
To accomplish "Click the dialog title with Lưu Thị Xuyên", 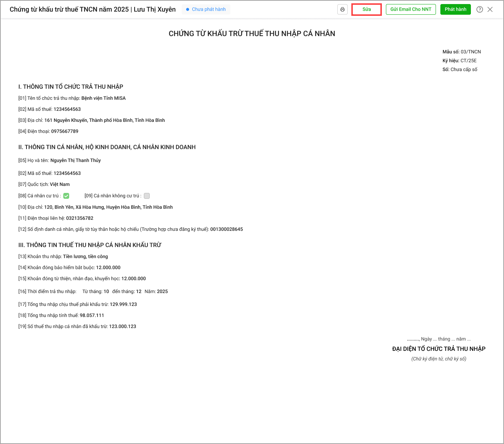I will click(x=93, y=10).
